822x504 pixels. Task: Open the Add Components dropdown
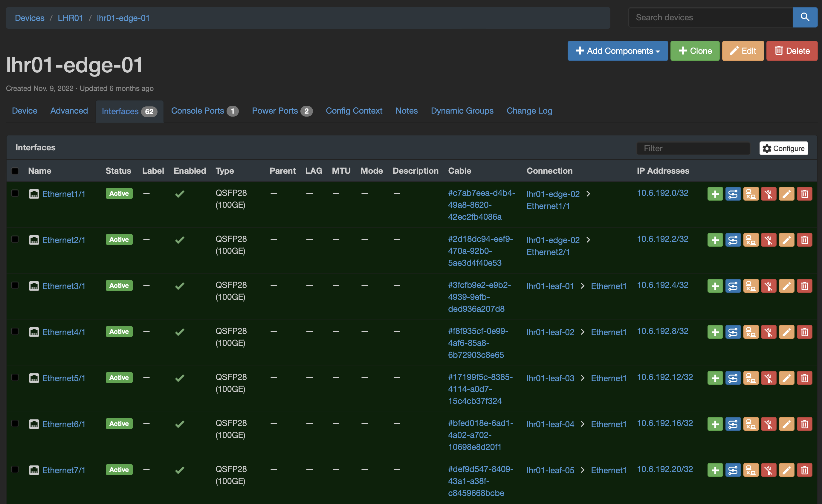pos(617,51)
